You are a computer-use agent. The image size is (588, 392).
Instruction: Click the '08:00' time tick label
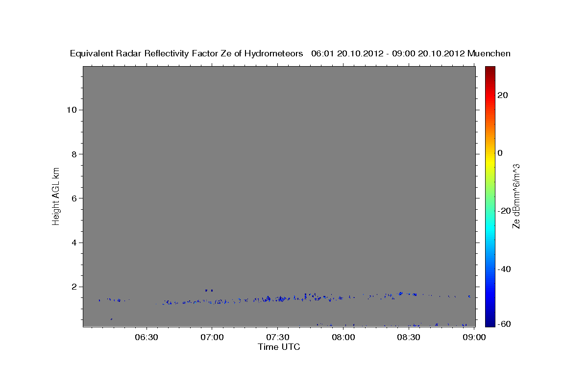click(x=343, y=338)
